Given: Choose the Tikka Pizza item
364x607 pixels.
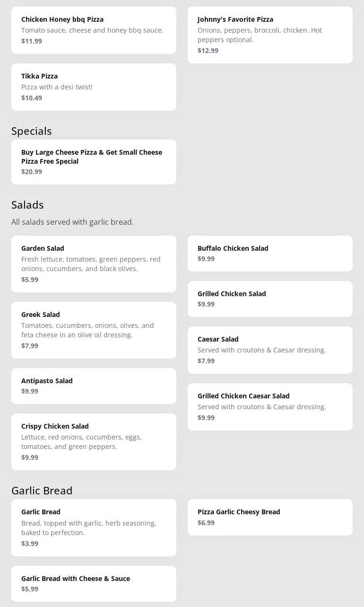Looking at the screenshot, I should click(94, 87).
